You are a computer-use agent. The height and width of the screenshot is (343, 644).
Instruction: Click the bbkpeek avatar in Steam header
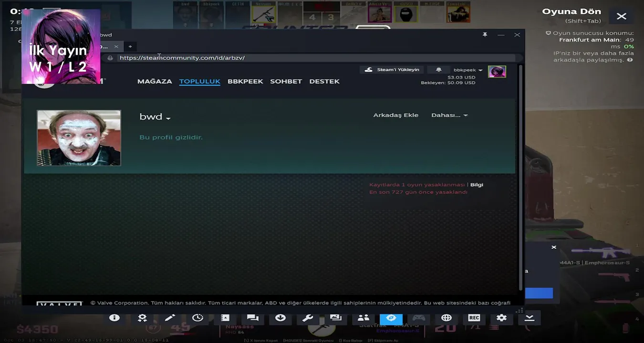497,72
